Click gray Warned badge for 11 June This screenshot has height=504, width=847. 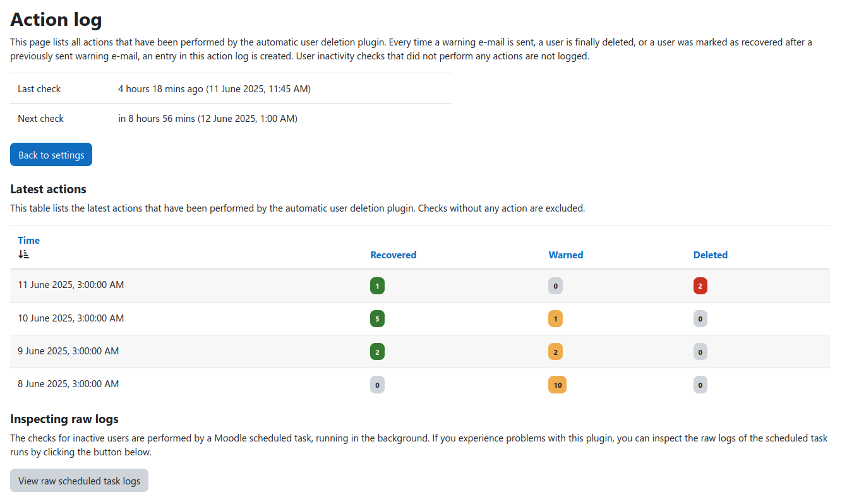point(555,286)
